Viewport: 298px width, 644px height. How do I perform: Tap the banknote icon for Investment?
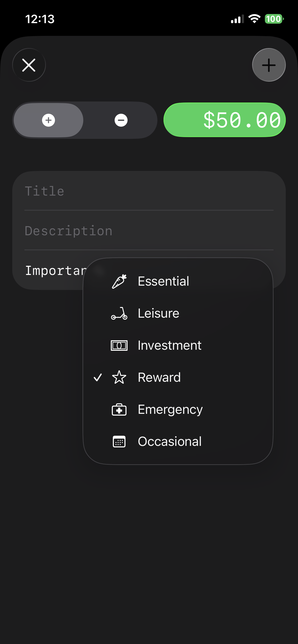pyautogui.click(x=119, y=345)
